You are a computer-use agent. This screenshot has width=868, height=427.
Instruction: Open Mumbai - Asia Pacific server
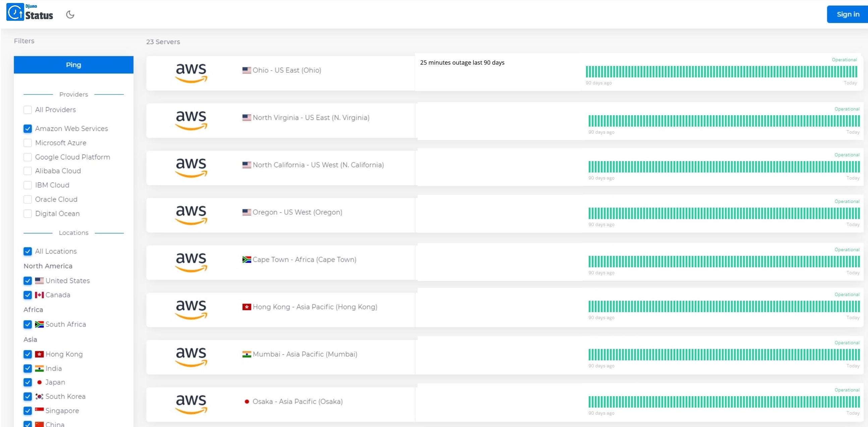point(305,354)
